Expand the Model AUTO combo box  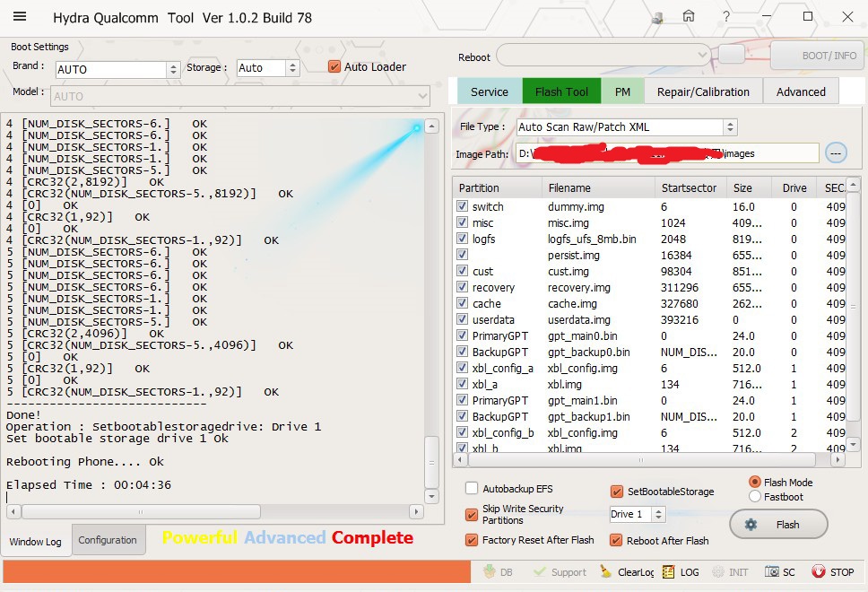point(422,96)
